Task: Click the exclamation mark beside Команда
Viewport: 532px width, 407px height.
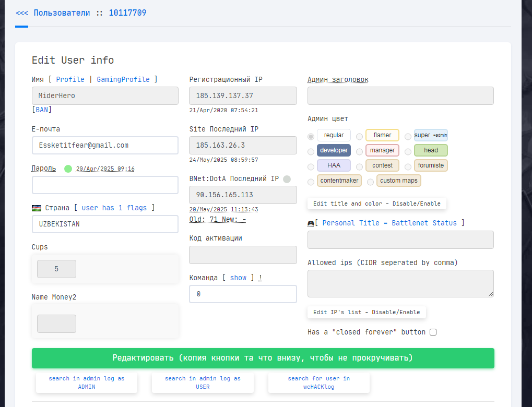Action: [x=260, y=278]
